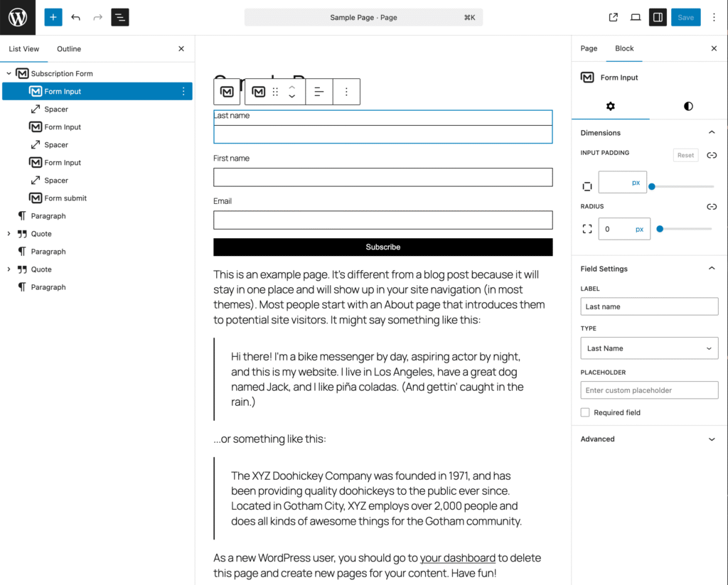Unlink the Radius corners toggle
The image size is (728, 585).
coord(712,206)
